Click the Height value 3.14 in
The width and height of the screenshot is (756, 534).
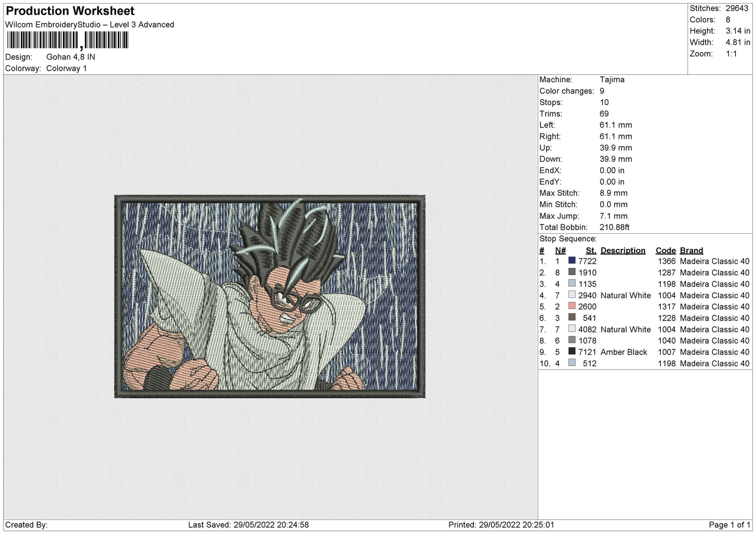738,31
